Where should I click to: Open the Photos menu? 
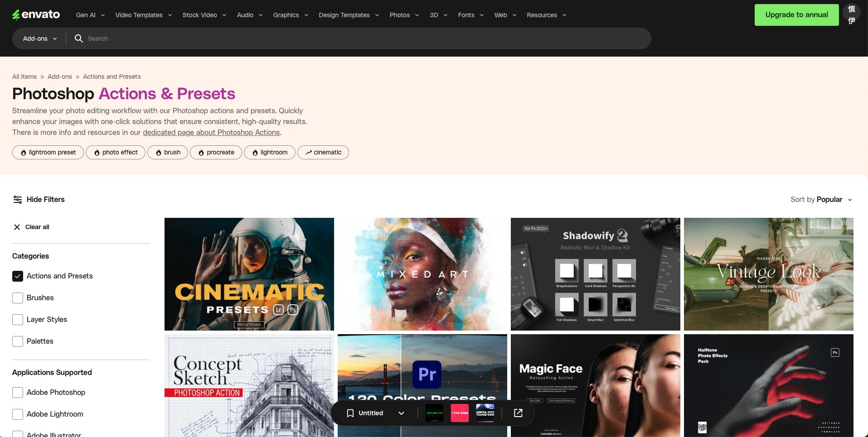coord(403,15)
